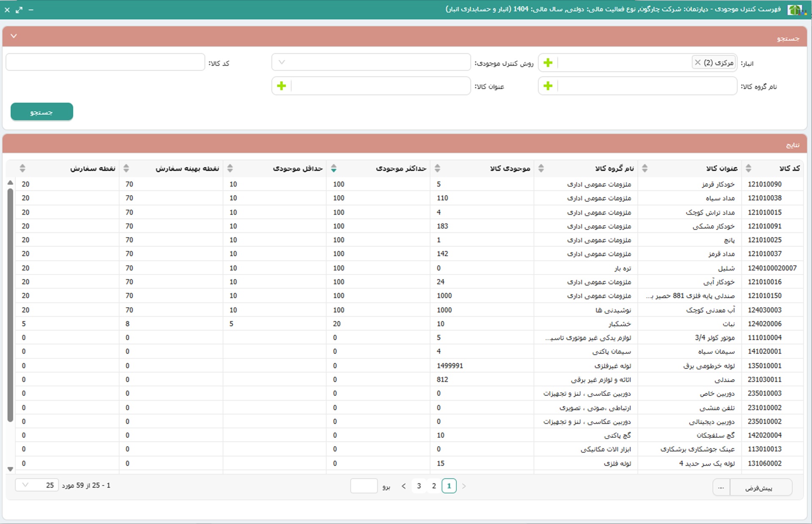The height and width of the screenshot is (524, 812).
Task: Open روش کنترل موجودی dropdown
Action: (282, 62)
